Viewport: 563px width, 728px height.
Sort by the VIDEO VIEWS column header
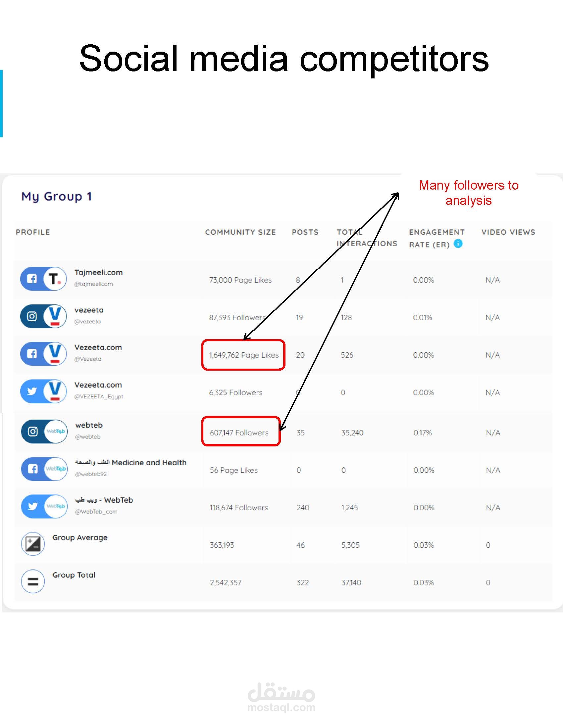[508, 232]
